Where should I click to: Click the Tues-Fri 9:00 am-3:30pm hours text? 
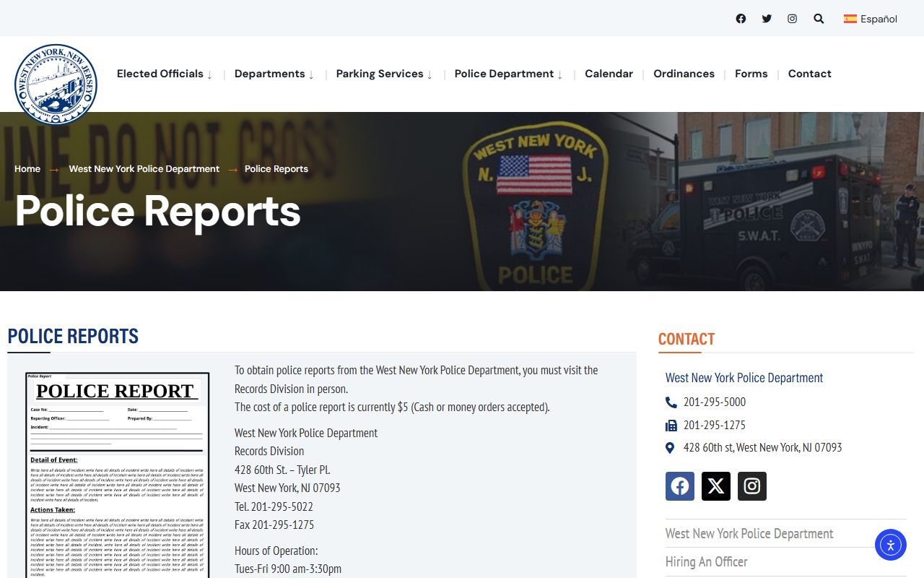(x=288, y=569)
